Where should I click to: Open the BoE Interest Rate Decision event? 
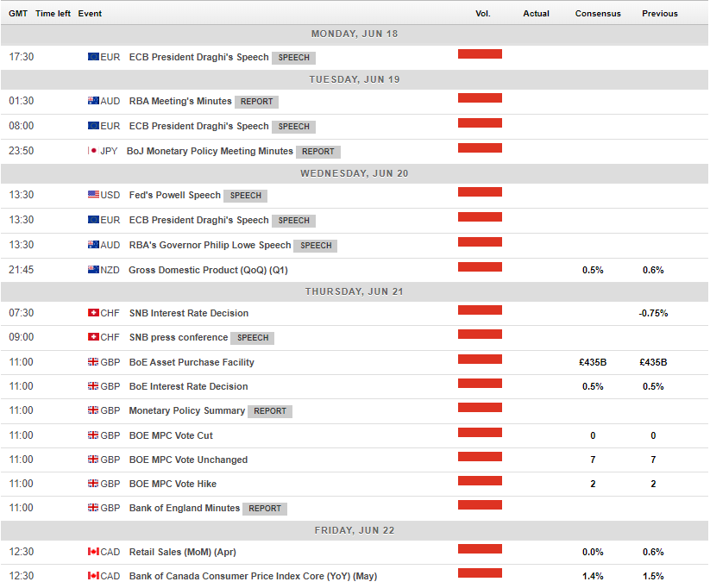tap(188, 386)
